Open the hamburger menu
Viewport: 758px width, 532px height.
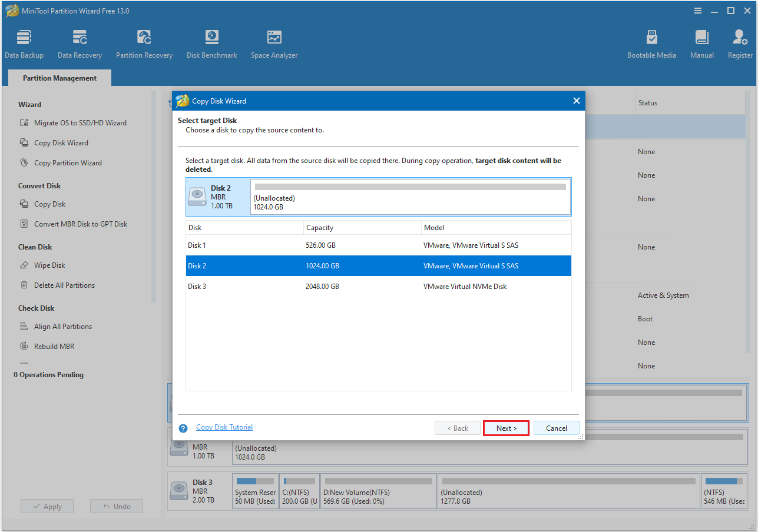point(697,10)
